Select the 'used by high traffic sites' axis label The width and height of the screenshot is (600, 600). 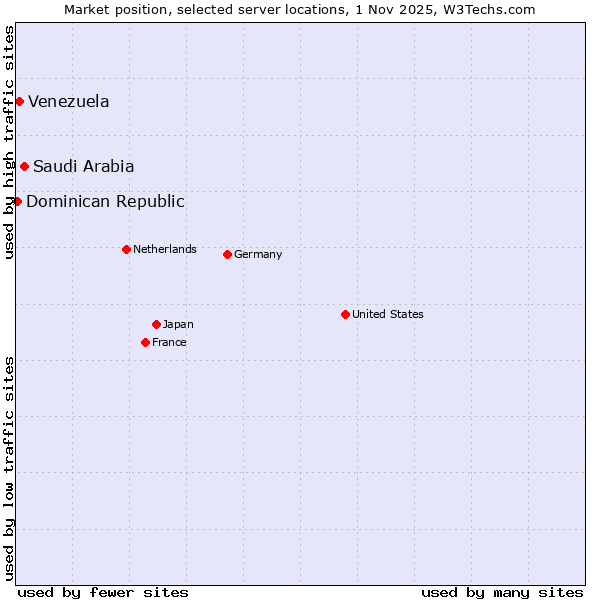(x=9, y=142)
